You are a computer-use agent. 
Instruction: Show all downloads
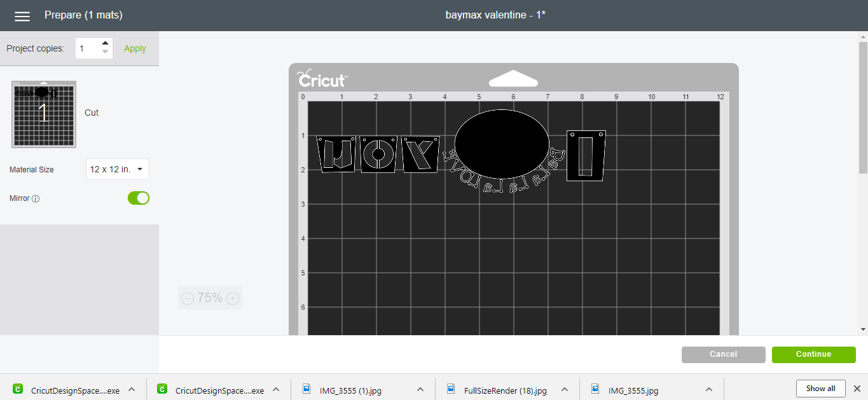821,389
